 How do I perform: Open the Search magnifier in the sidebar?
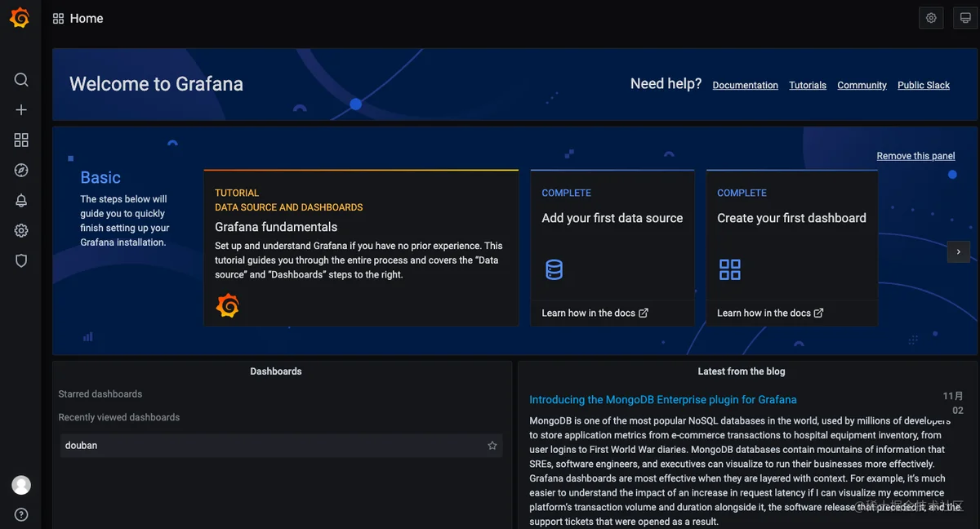pyautogui.click(x=21, y=79)
